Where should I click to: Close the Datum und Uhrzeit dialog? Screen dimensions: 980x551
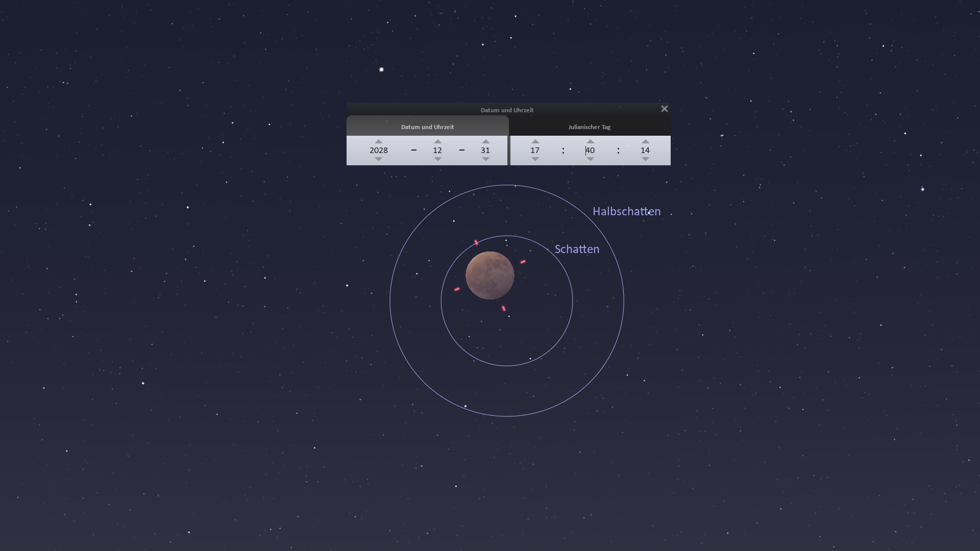pyautogui.click(x=664, y=109)
